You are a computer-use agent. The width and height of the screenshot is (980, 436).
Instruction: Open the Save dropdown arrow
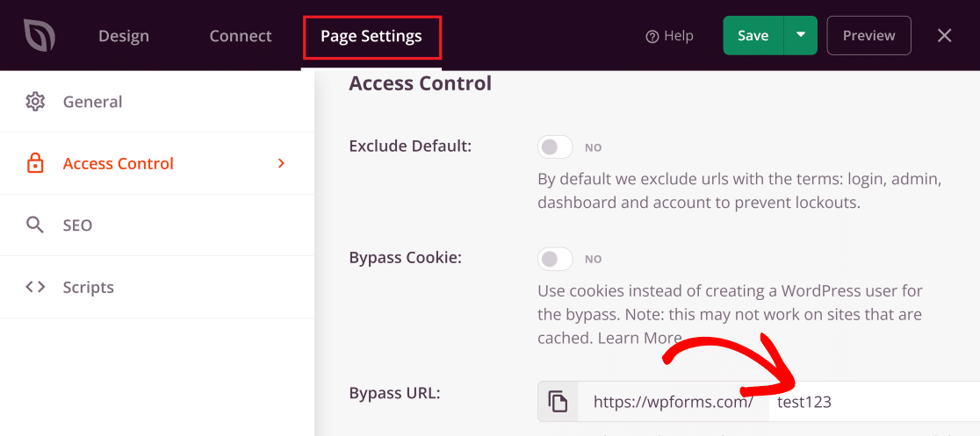pos(800,36)
